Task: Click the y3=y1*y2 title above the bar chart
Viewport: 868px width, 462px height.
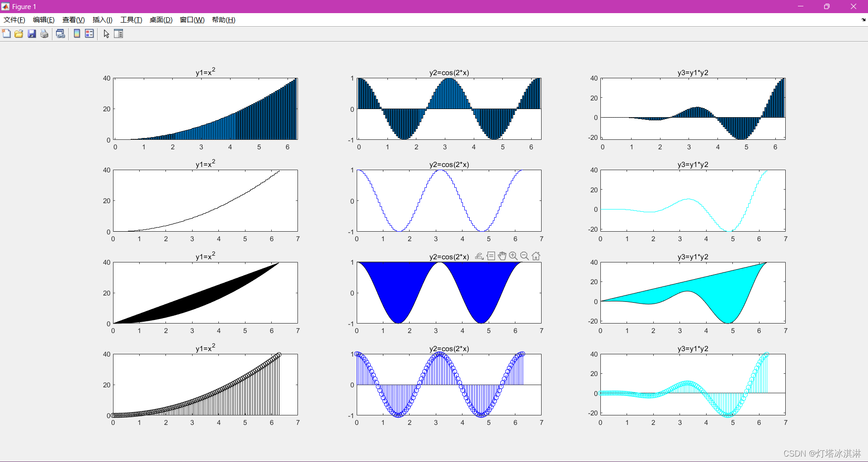Action: [x=693, y=73]
